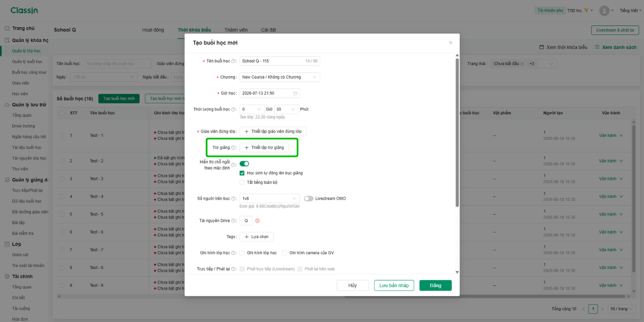The height and width of the screenshot is (322, 644).
Task: Open the user avatar menu in header
Action: pyautogui.click(x=607, y=10)
